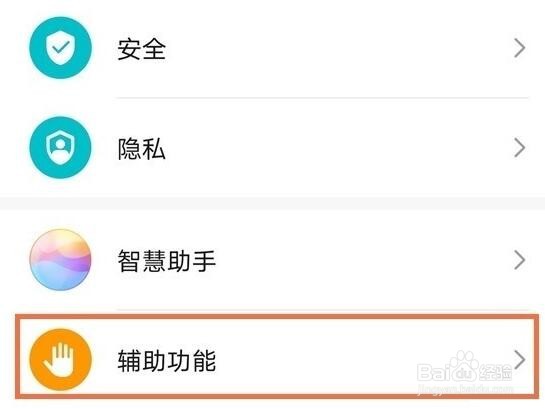Open the 隐私 text label
Image resolution: width=545 pixels, height=409 pixels.
[x=141, y=149]
